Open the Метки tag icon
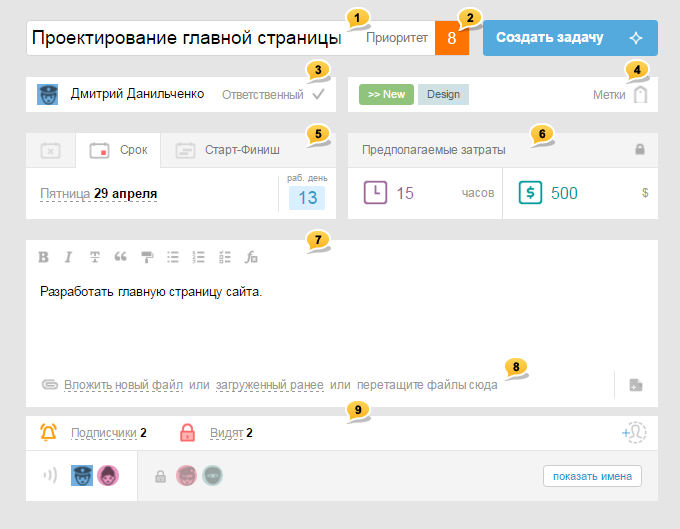This screenshot has width=680, height=529. click(640, 95)
